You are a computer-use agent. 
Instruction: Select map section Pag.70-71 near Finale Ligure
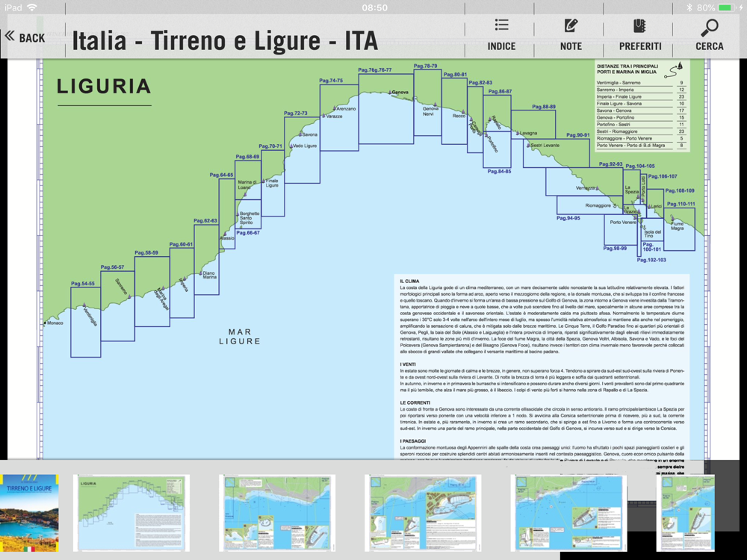pyautogui.click(x=273, y=184)
